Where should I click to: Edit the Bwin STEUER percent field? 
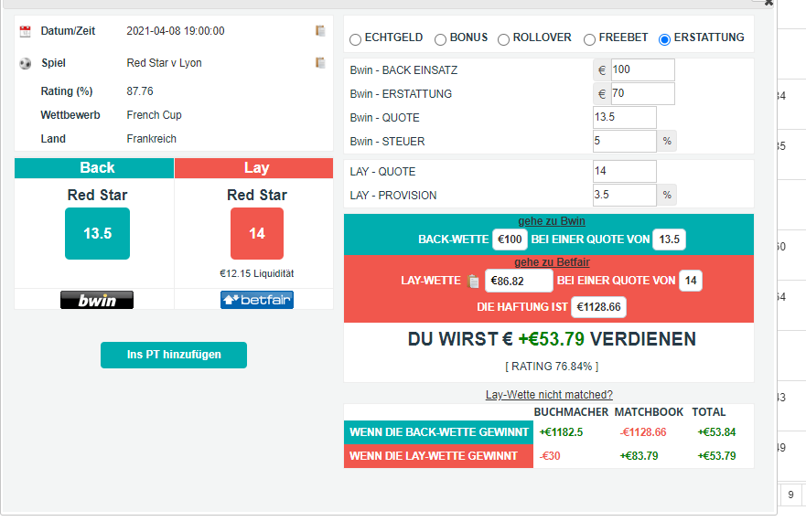625,141
